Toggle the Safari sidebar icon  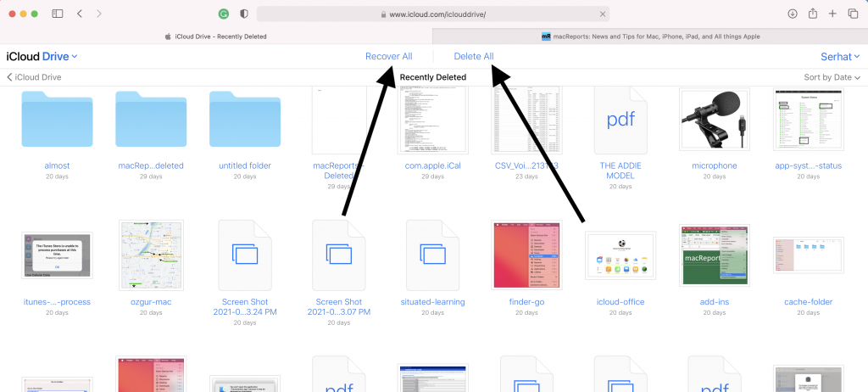[58, 14]
